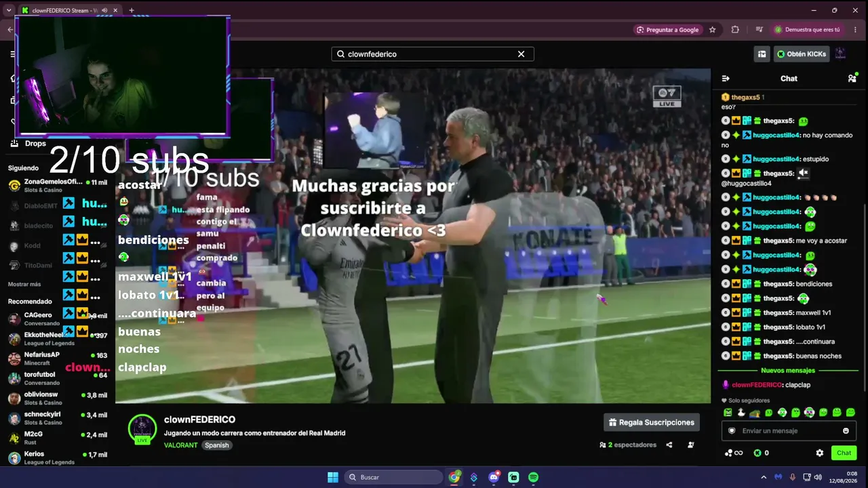Click the Enviar un mensaje input

(x=789, y=430)
